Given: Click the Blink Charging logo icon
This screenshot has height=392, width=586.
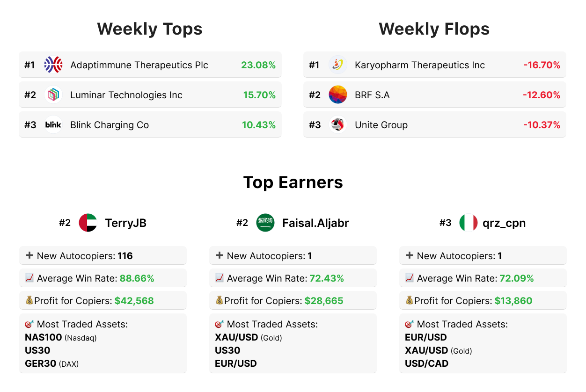Looking at the screenshot, I should [x=53, y=125].
